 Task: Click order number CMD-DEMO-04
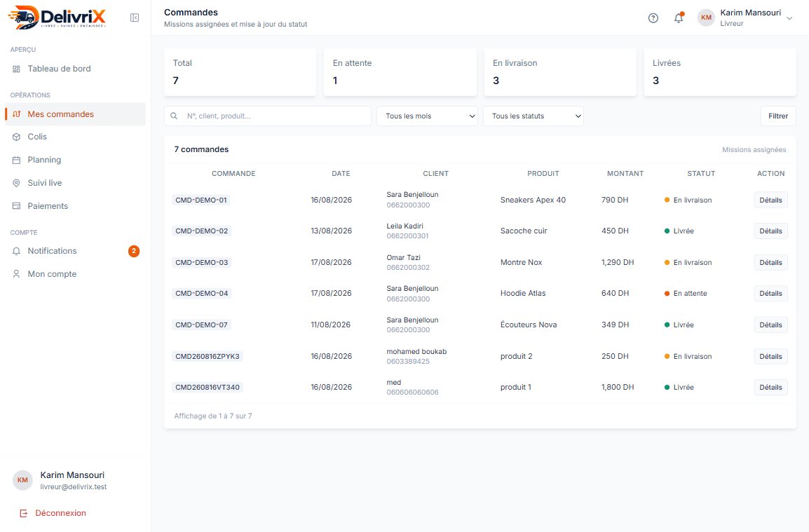202,294
